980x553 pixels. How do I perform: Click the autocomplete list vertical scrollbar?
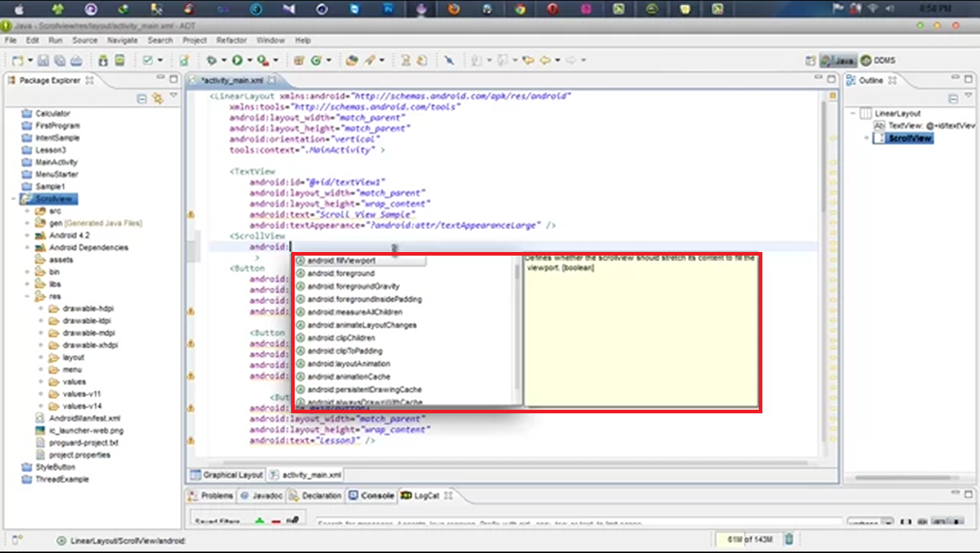coord(518,330)
